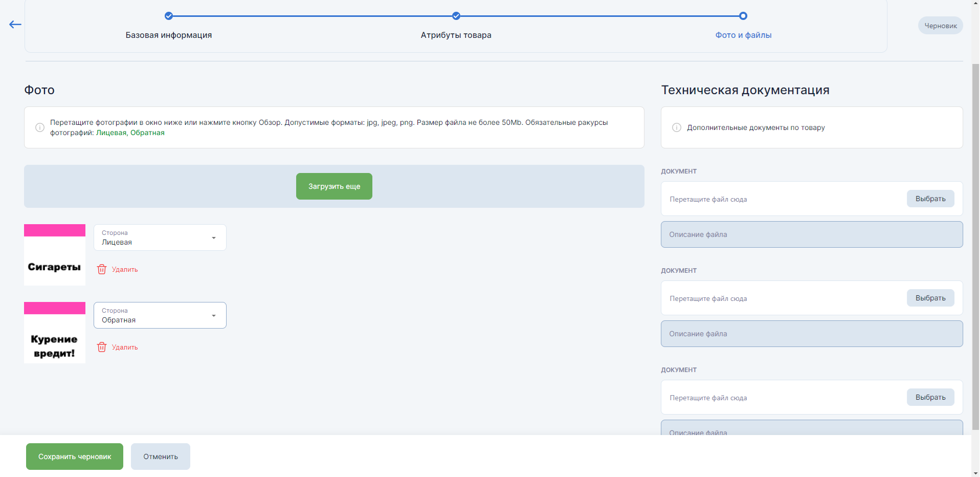Click trash icon for Сигареты photo
This screenshot has height=477, width=980.
pyautogui.click(x=102, y=269)
